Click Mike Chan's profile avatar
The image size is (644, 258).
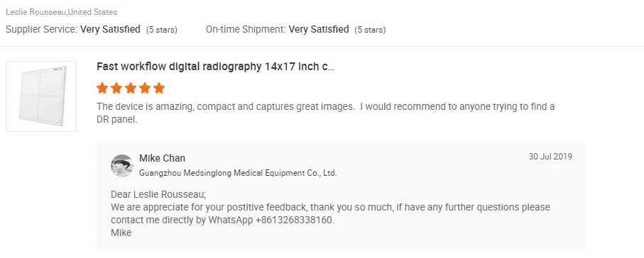tap(121, 166)
